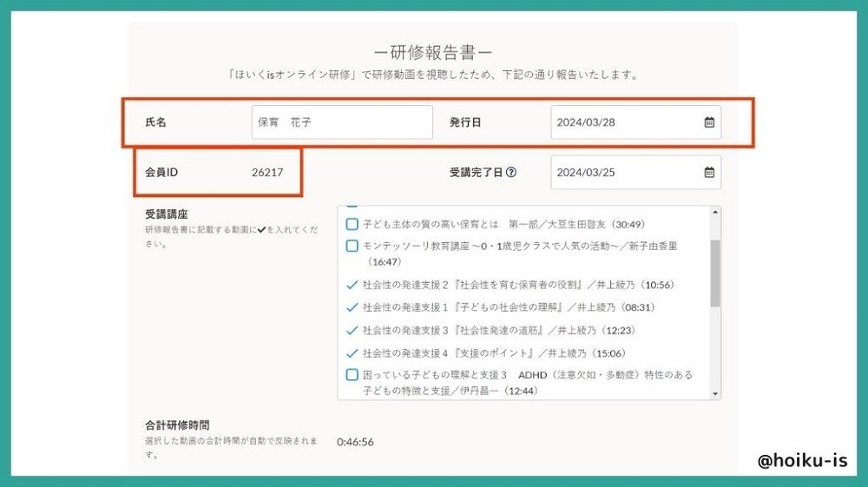868x487 pixels.
Task: Uncheck 社会性の発達支援３ course
Action: point(352,331)
